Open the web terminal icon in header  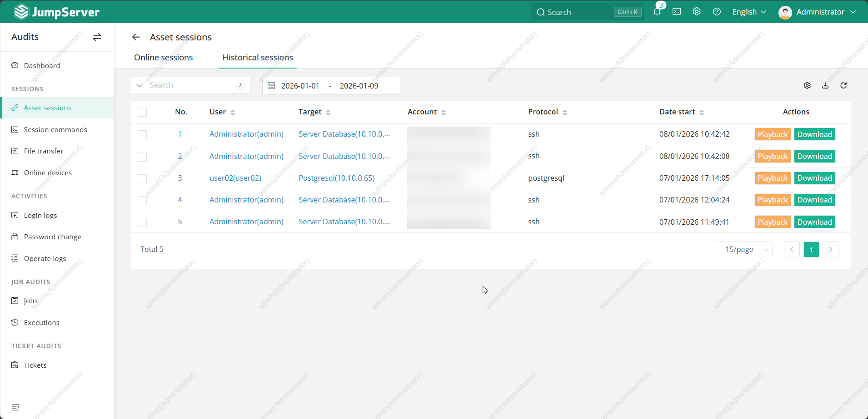(x=677, y=12)
